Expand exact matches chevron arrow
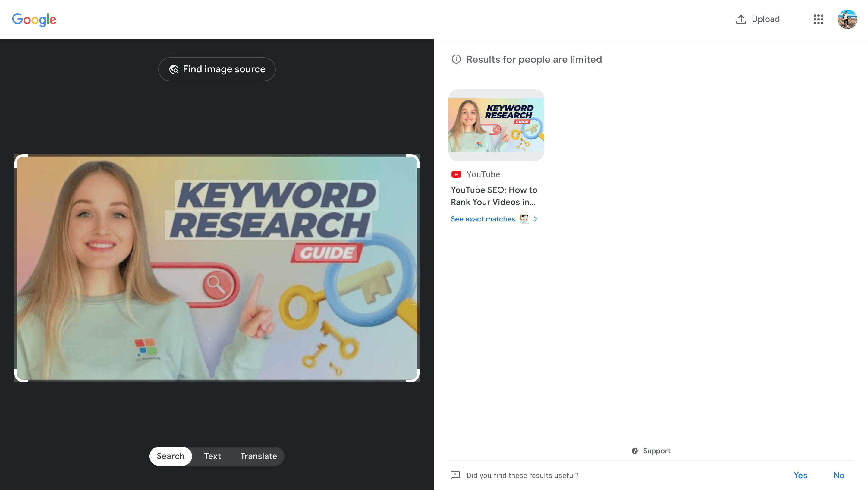The width and height of the screenshot is (868, 490). click(535, 219)
